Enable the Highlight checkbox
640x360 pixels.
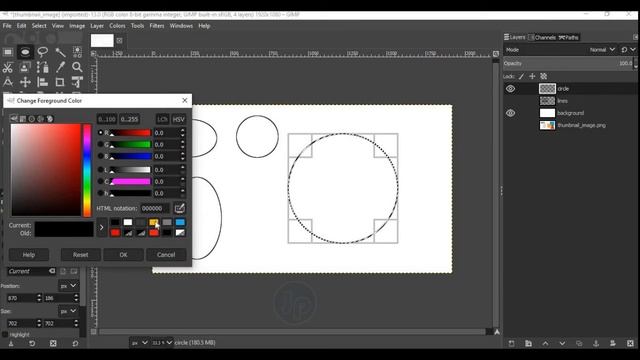point(5,334)
